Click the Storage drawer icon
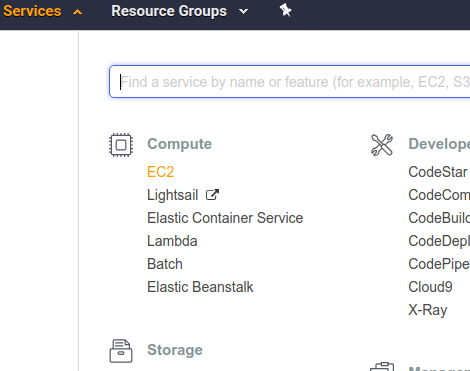The image size is (470, 371). tap(121, 351)
